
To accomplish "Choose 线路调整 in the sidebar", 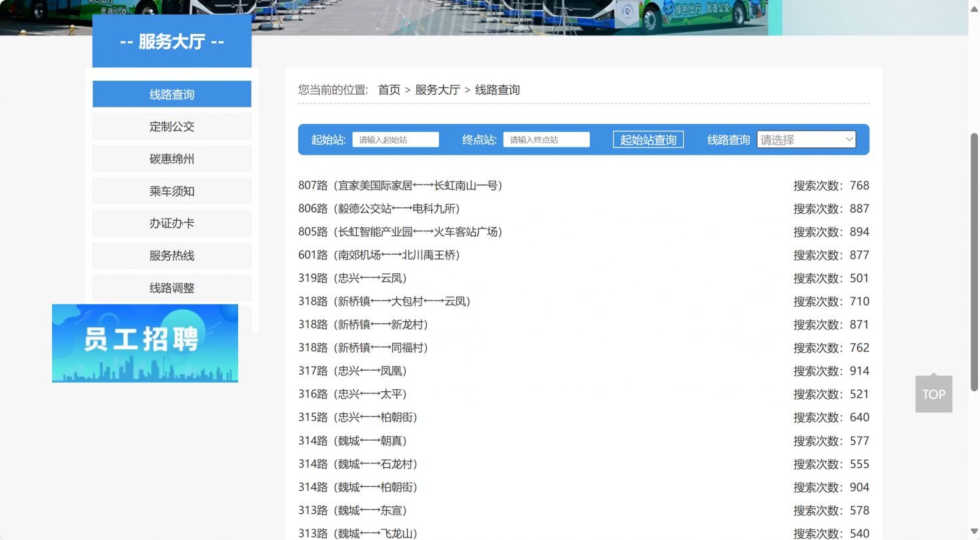I will pyautogui.click(x=171, y=288).
